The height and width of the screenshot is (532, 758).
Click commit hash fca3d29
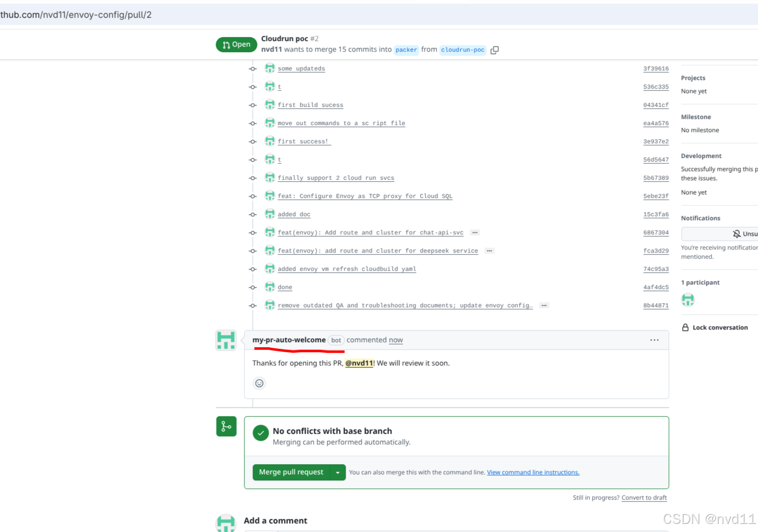656,251
